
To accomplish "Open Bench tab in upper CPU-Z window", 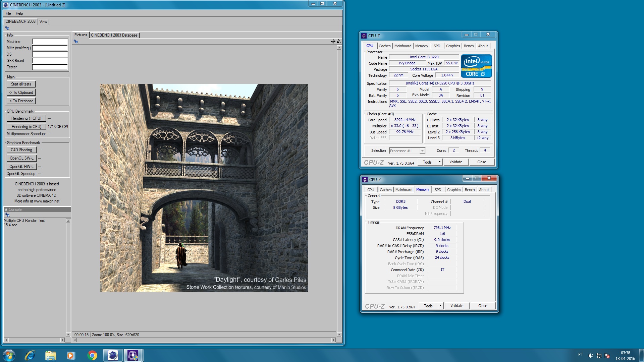I will click(x=469, y=46).
